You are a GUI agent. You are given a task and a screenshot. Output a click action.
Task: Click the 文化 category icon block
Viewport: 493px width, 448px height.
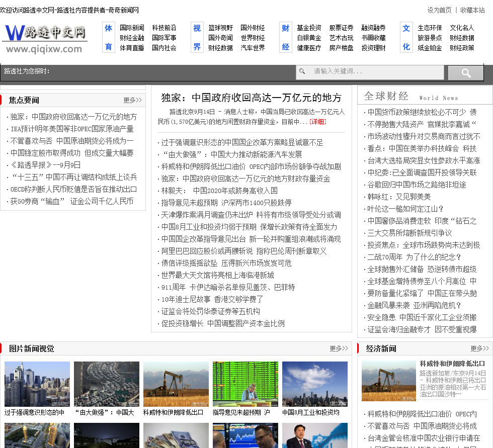(x=406, y=37)
